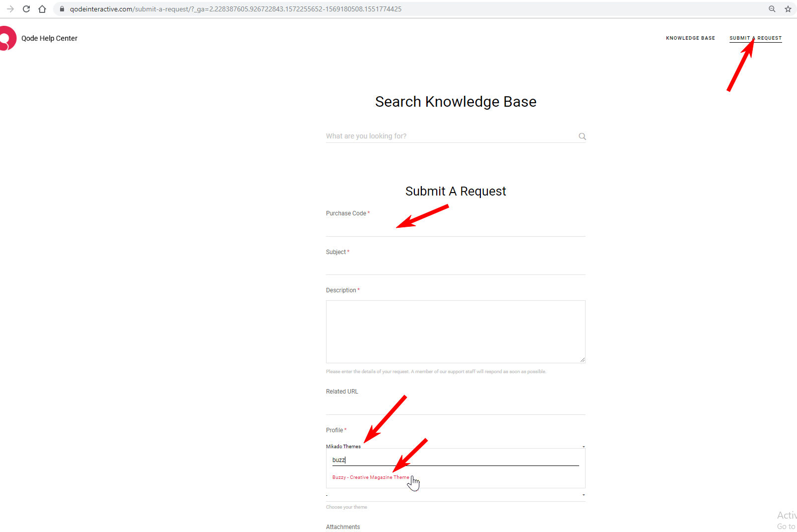Open the Knowledge Base menu item
Viewport: 797px width, 532px height.
coord(690,38)
